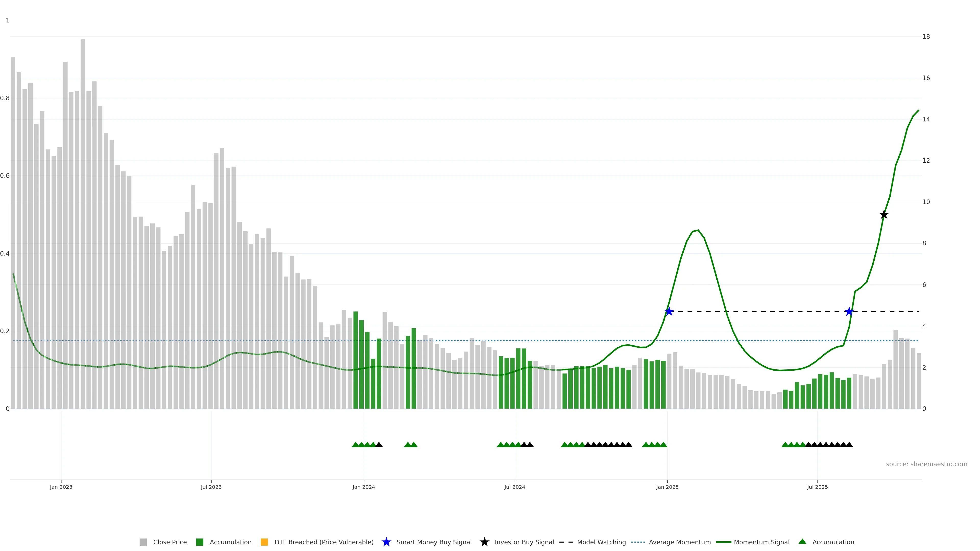Viewport: 980px width, 551px height.
Task: Click the orange DTL Breached legend swatch
Action: [264, 542]
